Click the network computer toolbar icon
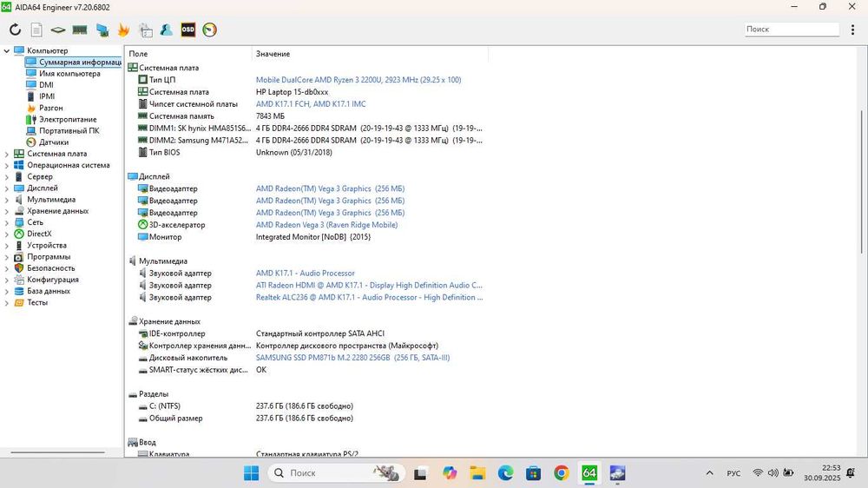This screenshot has width=868, height=488. click(x=102, y=30)
